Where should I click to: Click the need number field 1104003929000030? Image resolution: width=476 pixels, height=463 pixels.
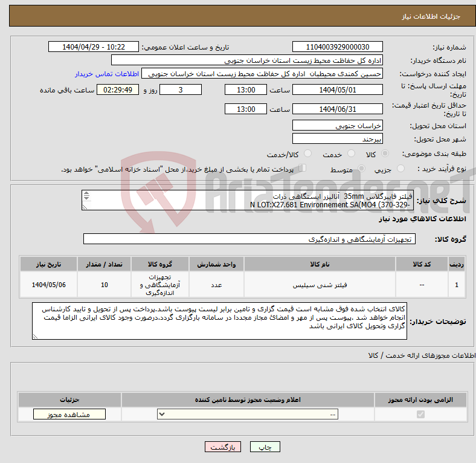337,47
